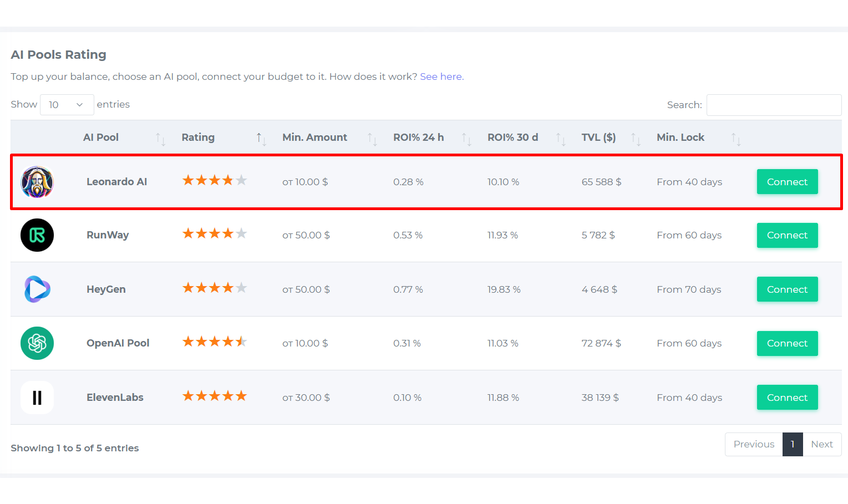This screenshot has height=504, width=848.
Task: Click the 19.83 % ROI value
Action: point(504,289)
